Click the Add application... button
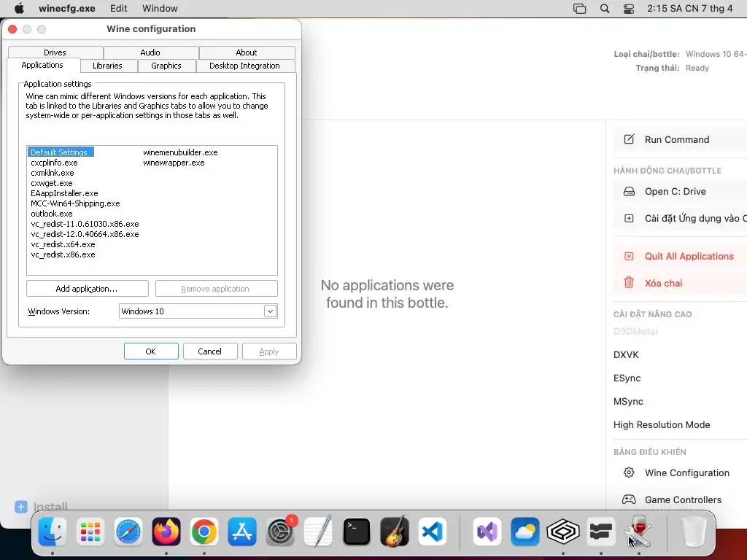 click(x=88, y=289)
